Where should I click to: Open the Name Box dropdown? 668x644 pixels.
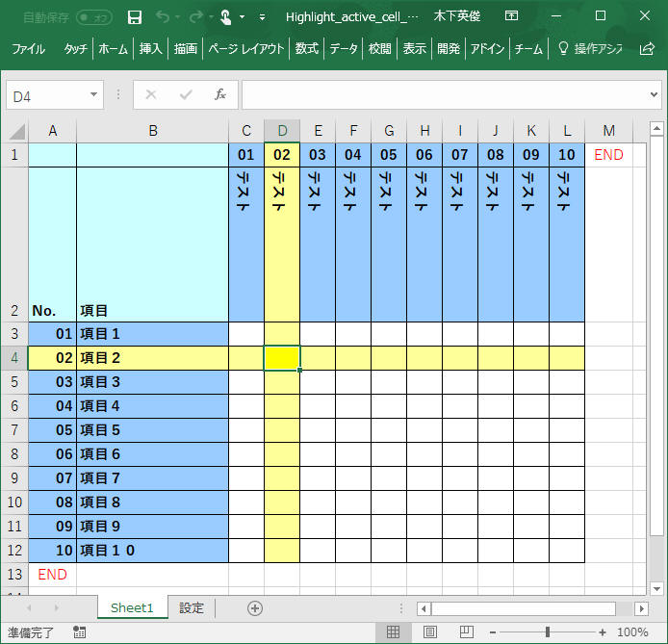94,94
